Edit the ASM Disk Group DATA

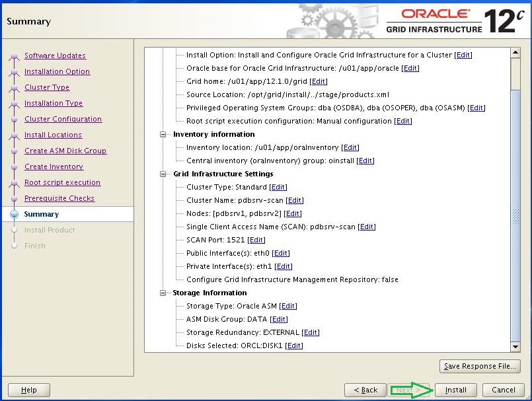(279, 320)
